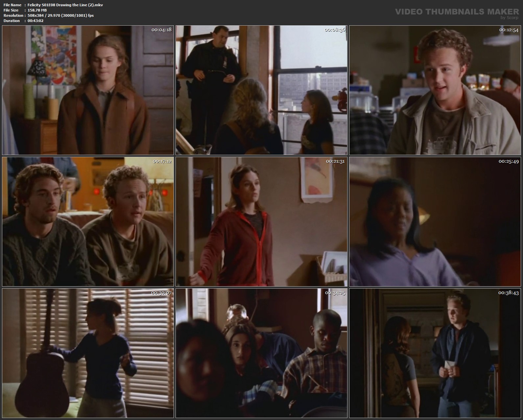Click the duration value '00:43:02'

pyautogui.click(x=36, y=21)
